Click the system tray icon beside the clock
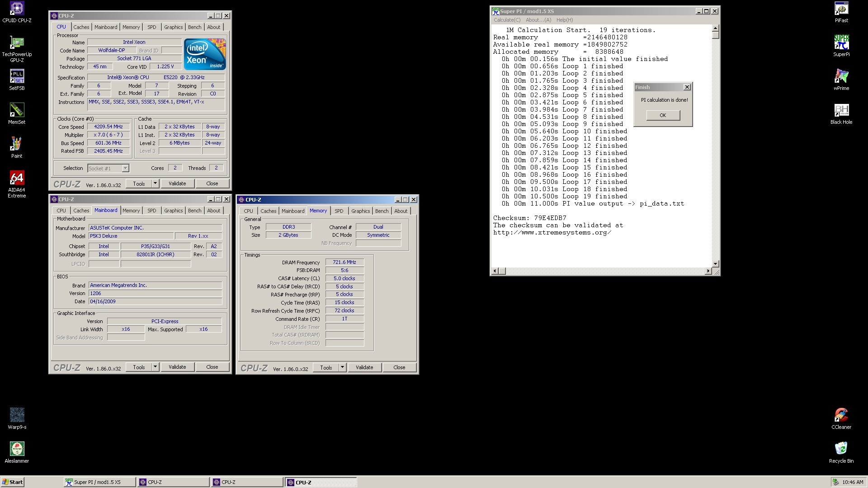868x488 pixels. 836,482
